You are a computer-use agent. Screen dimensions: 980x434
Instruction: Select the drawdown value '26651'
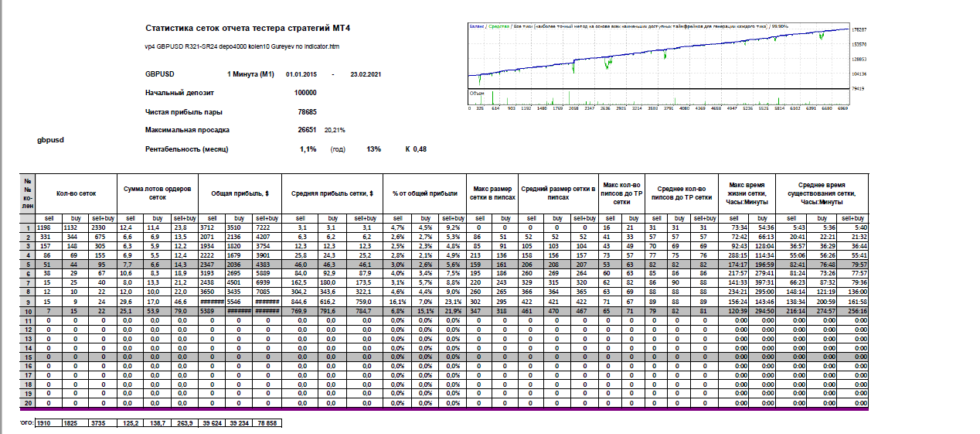(308, 130)
